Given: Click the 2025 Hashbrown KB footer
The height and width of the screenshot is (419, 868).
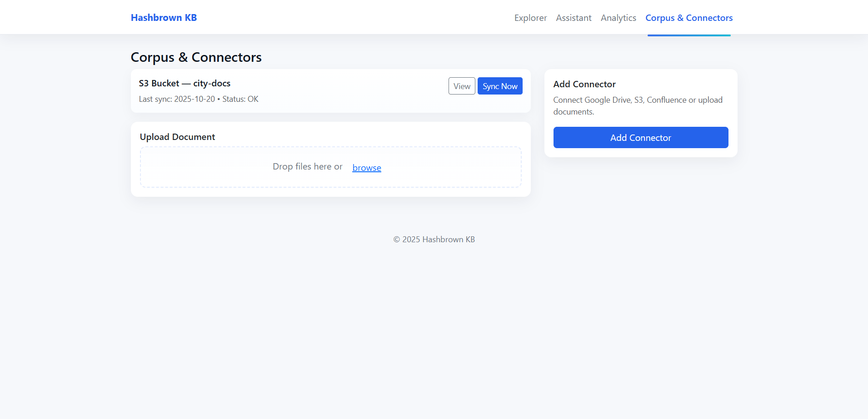Looking at the screenshot, I should point(434,239).
